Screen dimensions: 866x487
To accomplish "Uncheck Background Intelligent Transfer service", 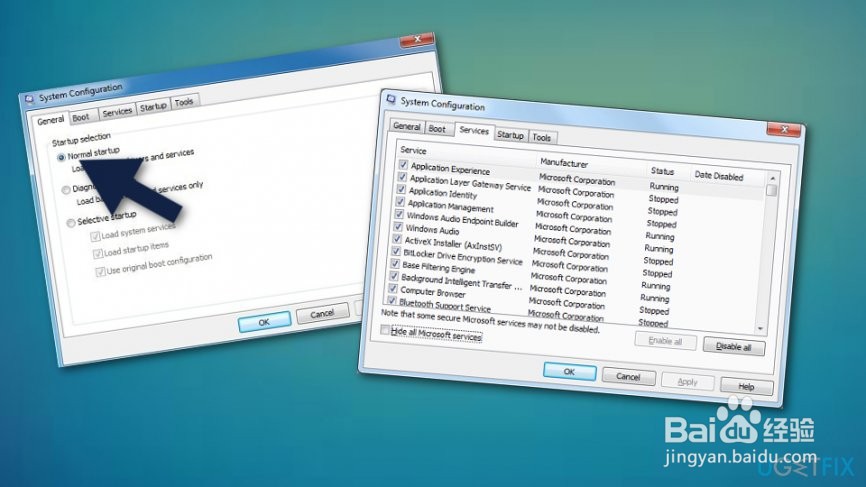I will 394,276.
